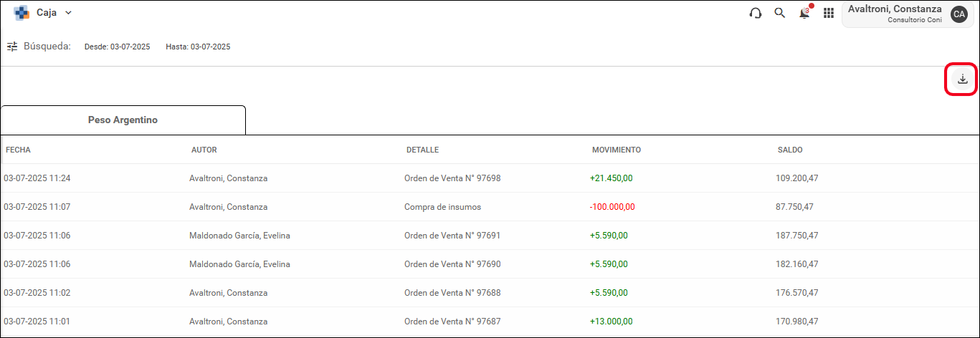Screen dimensions: 980x338
Task: Open the headset support icon
Action: 756,13
